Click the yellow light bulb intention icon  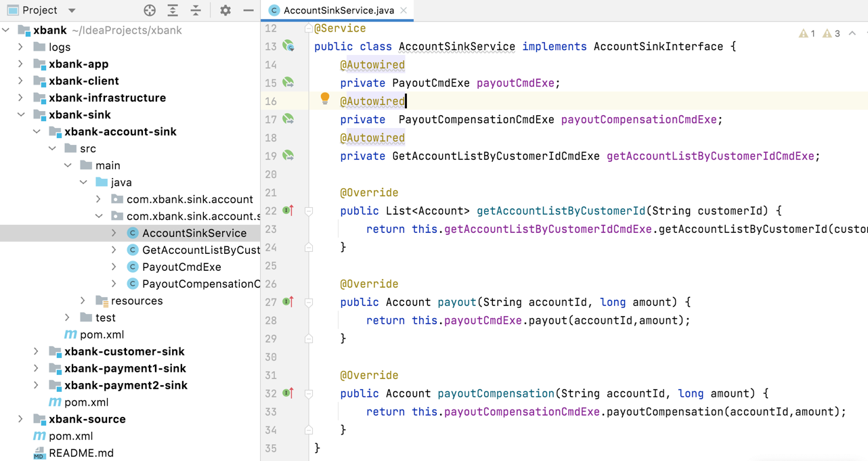click(325, 99)
